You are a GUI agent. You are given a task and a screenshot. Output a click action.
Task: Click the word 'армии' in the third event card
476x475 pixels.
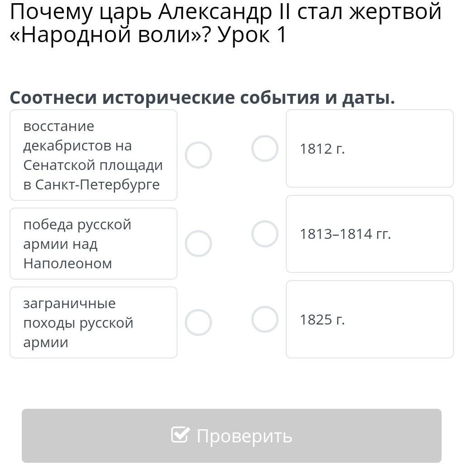coord(46,343)
